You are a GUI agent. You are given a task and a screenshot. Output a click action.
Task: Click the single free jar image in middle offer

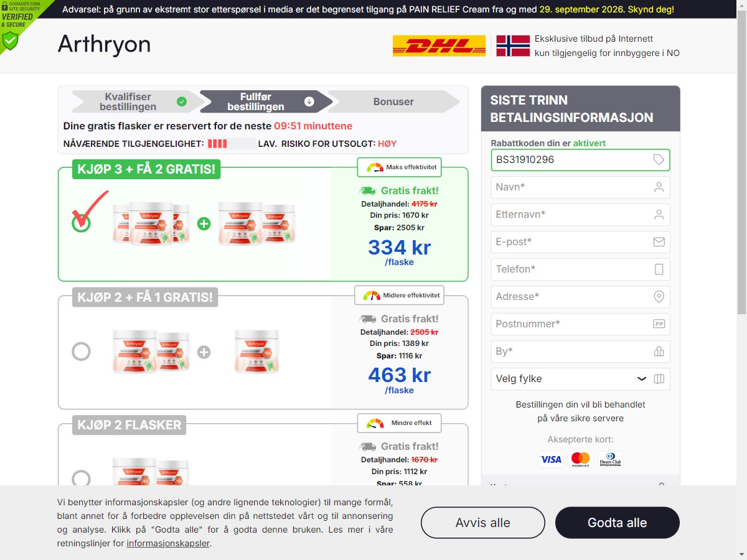[256, 352]
